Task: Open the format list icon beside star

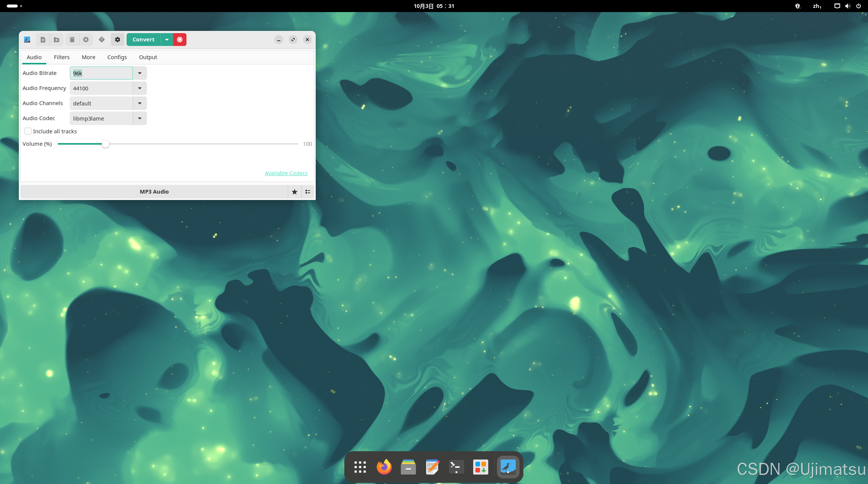Action: click(x=308, y=192)
